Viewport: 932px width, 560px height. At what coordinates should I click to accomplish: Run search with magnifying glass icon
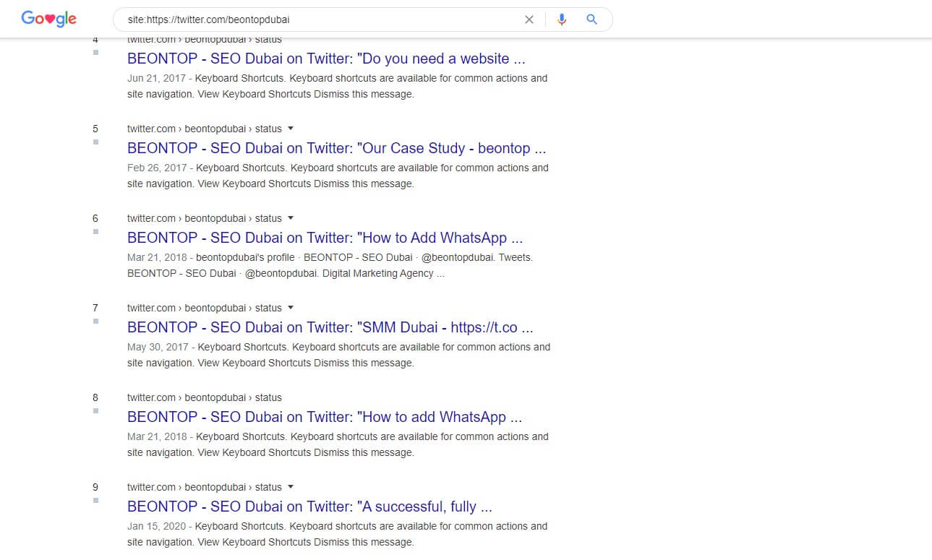point(591,20)
